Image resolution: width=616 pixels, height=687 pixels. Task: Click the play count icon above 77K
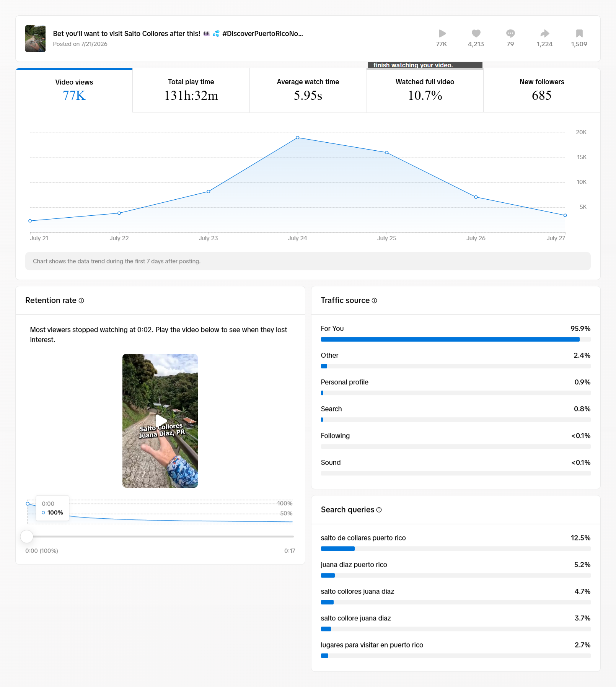(442, 33)
